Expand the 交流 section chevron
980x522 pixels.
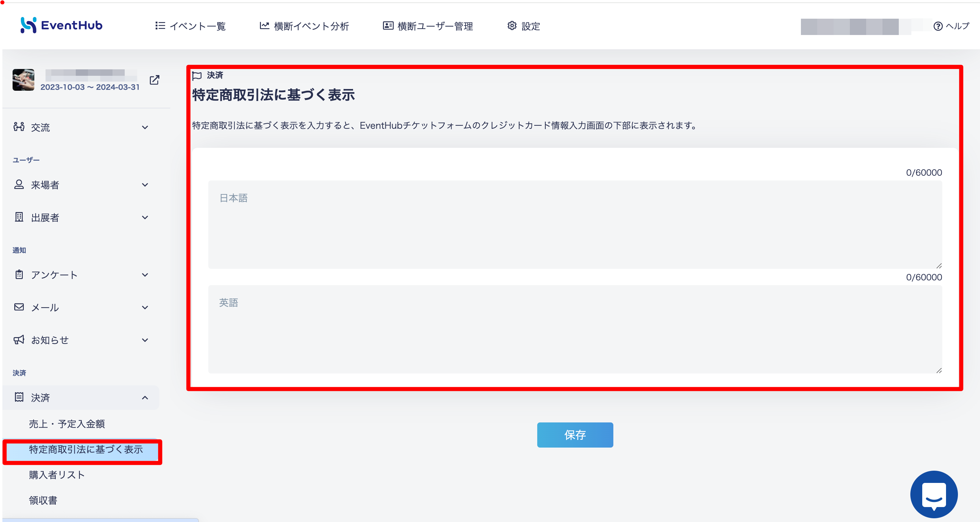point(145,127)
